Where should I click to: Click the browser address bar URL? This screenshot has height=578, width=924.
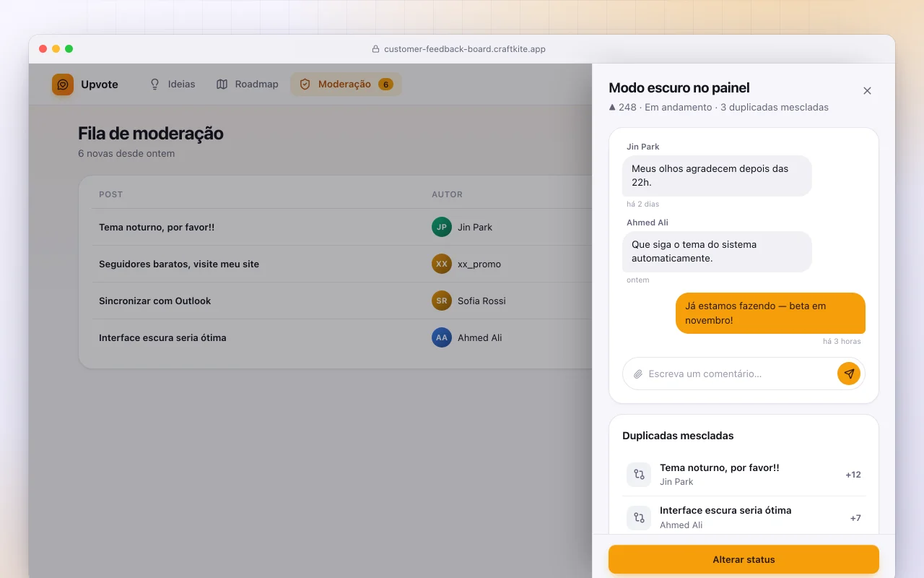465,49
